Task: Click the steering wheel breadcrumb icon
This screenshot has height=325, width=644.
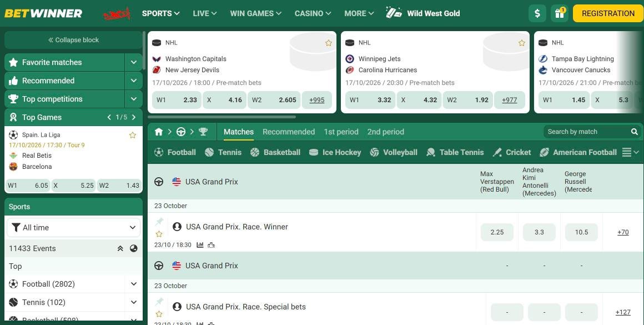Action: [x=181, y=132]
